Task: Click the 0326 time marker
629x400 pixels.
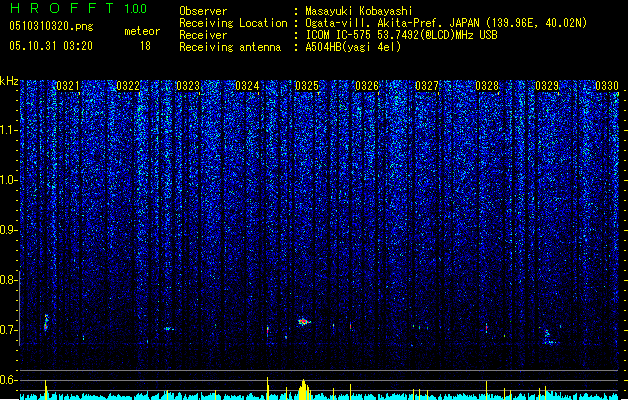Action: click(367, 86)
